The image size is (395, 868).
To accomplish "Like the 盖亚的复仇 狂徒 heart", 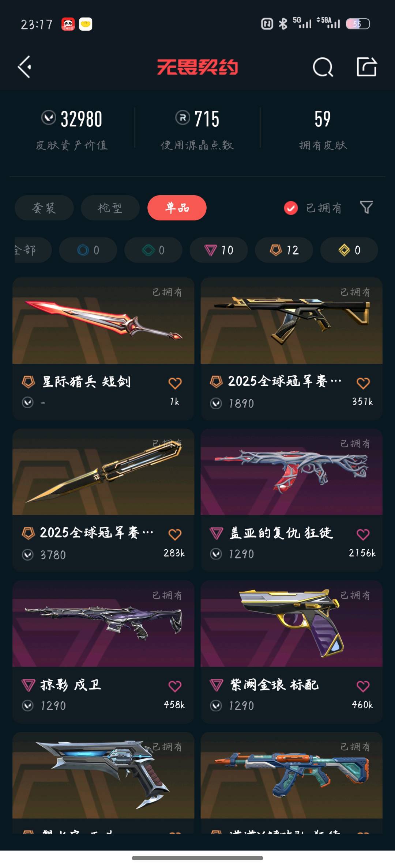I will coord(363,534).
